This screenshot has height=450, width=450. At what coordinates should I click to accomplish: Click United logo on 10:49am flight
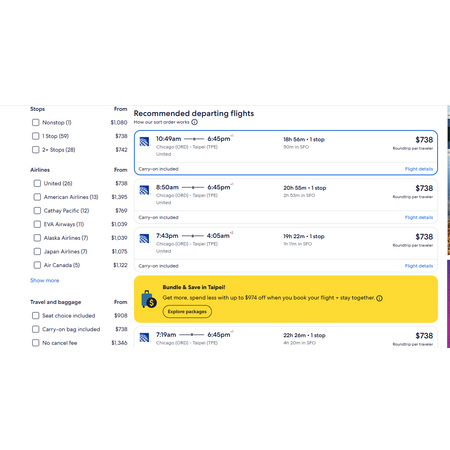(144, 142)
